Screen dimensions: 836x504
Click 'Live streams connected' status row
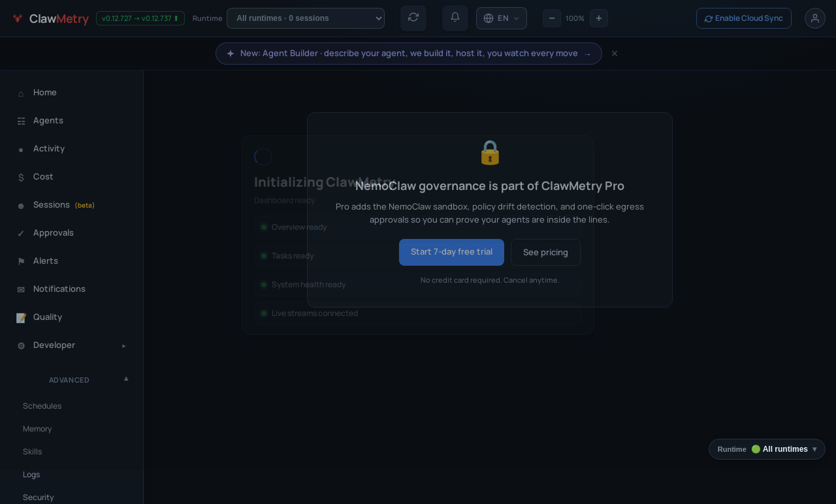pos(418,313)
